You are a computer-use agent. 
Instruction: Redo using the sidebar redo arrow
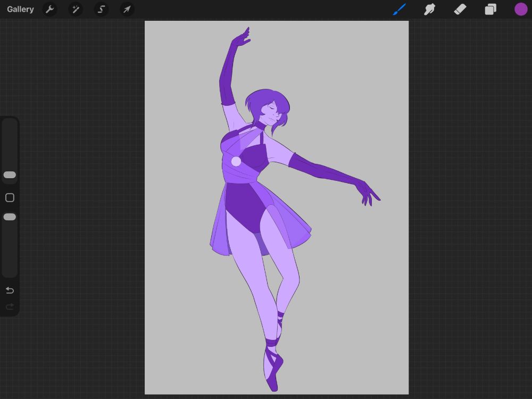tap(10, 306)
